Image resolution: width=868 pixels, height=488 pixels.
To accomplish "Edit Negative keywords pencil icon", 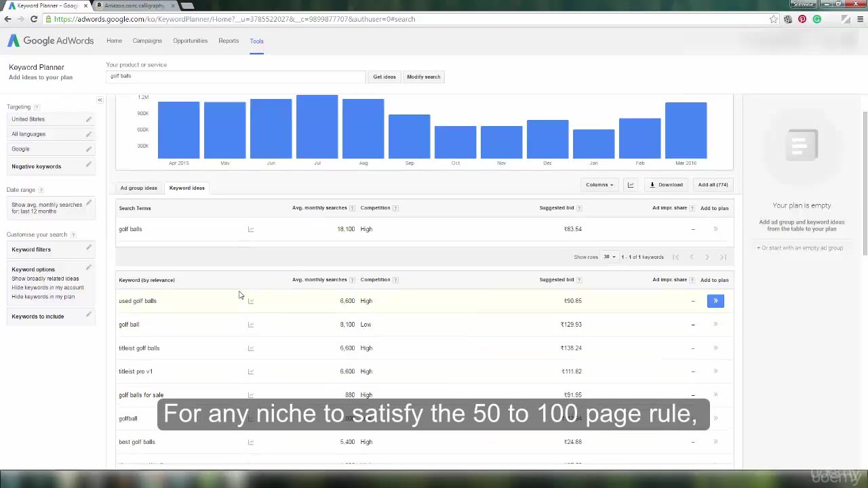I will click(x=88, y=165).
